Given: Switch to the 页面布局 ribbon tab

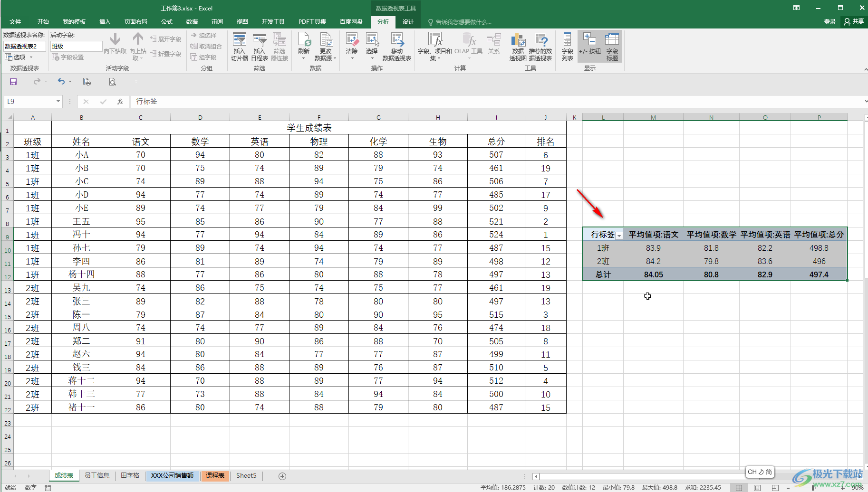Looking at the screenshot, I should tap(136, 22).
